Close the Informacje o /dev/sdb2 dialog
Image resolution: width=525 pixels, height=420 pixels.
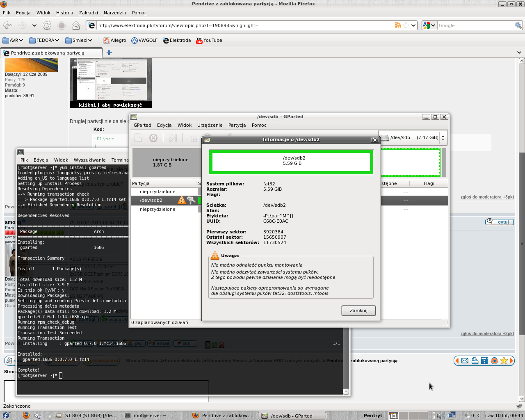[x=374, y=140]
